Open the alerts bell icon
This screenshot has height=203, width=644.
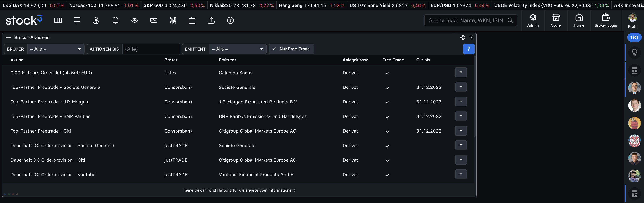pos(115,20)
